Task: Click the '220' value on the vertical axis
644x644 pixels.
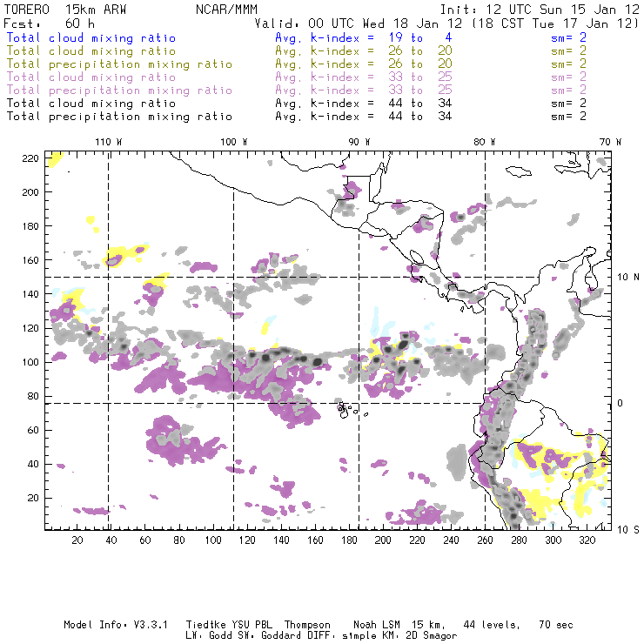Action: (30, 158)
